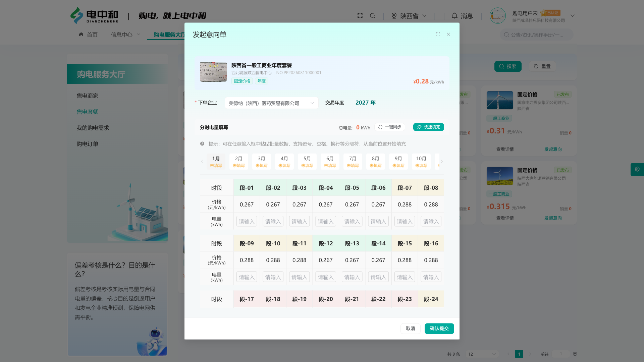
Task: Expand the 信息中心 menu
Action: click(x=126, y=35)
